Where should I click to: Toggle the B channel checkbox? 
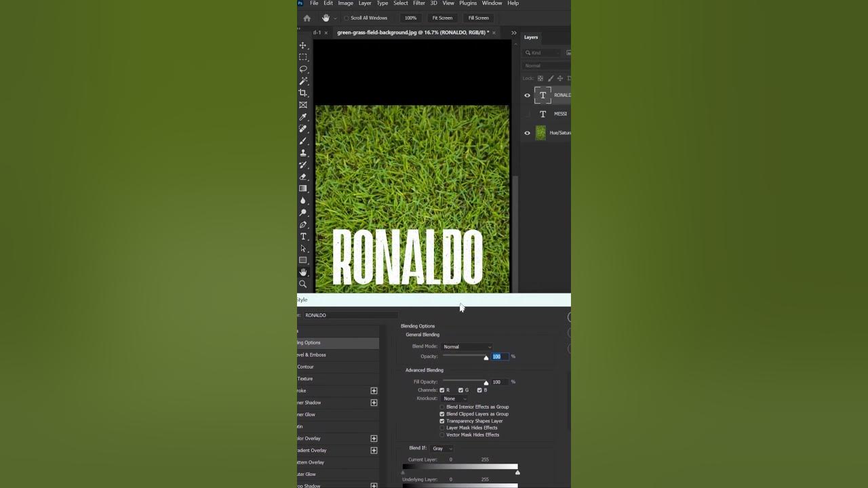pos(479,390)
